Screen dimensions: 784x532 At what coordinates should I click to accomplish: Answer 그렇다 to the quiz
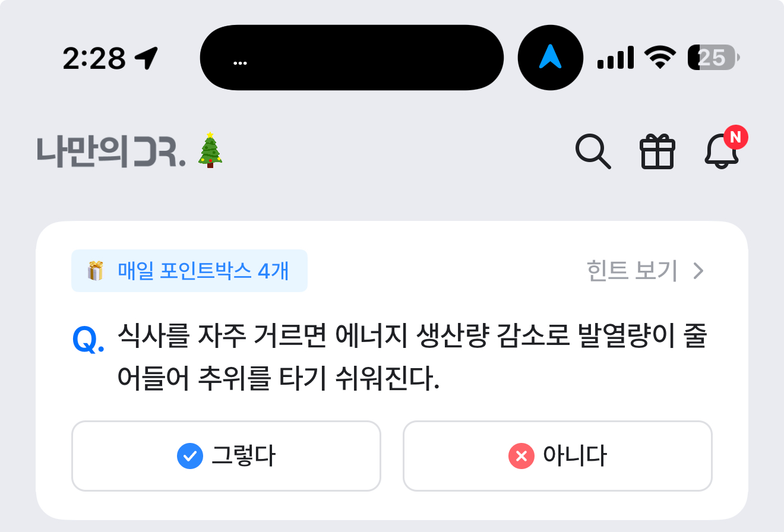226,456
